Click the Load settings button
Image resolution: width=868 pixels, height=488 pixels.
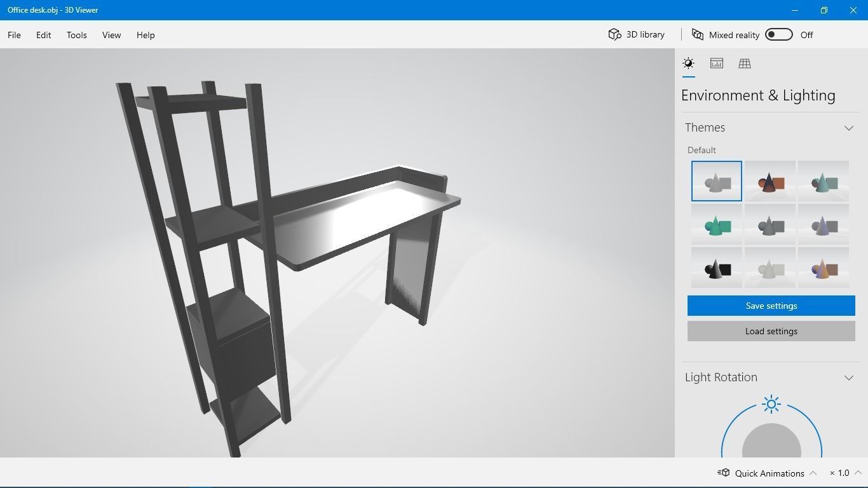[x=771, y=331]
